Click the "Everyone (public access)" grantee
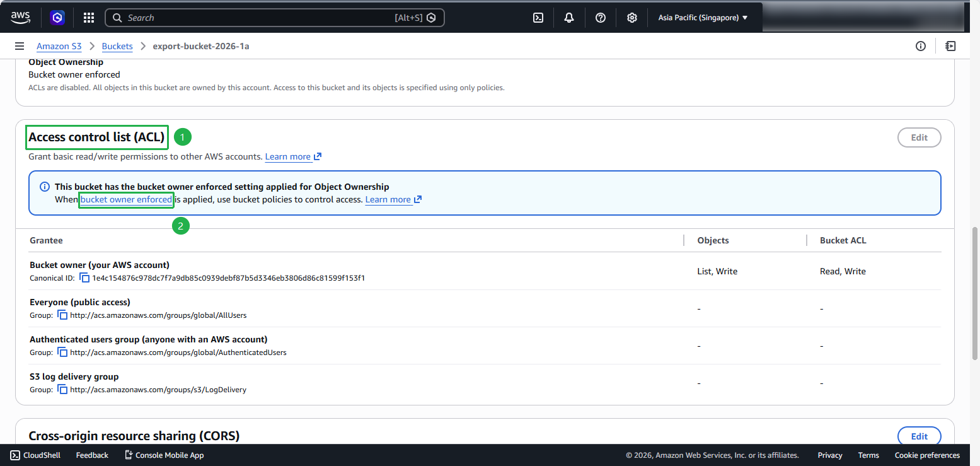The width and height of the screenshot is (980, 466). tap(80, 302)
